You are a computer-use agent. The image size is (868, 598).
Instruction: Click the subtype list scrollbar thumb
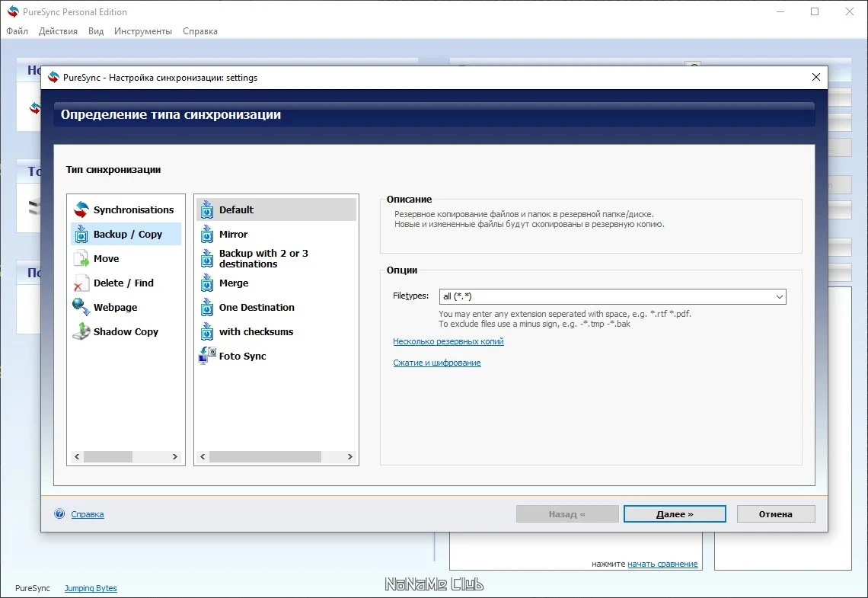[x=265, y=457]
